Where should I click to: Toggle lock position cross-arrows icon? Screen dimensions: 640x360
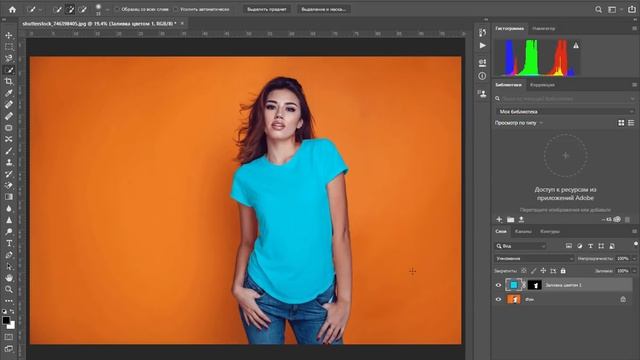pos(543,271)
